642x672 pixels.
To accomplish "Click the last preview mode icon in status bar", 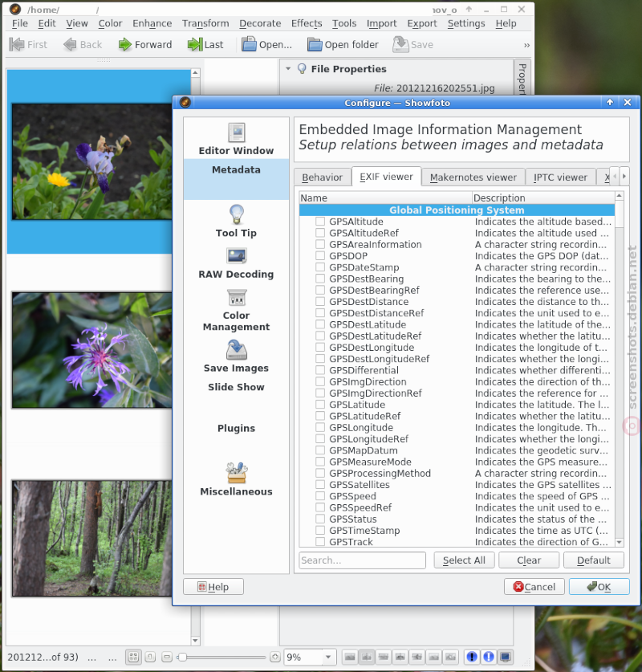I will pos(450,657).
